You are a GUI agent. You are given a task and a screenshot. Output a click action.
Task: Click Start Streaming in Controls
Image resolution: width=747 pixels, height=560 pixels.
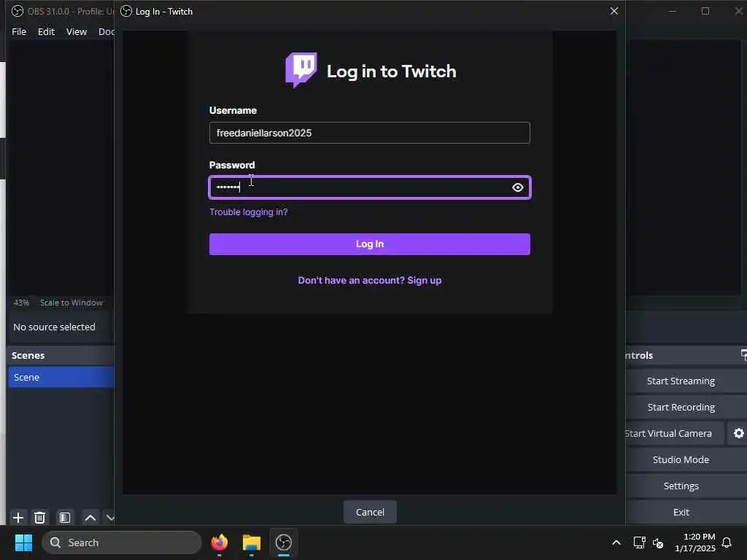[x=681, y=381]
